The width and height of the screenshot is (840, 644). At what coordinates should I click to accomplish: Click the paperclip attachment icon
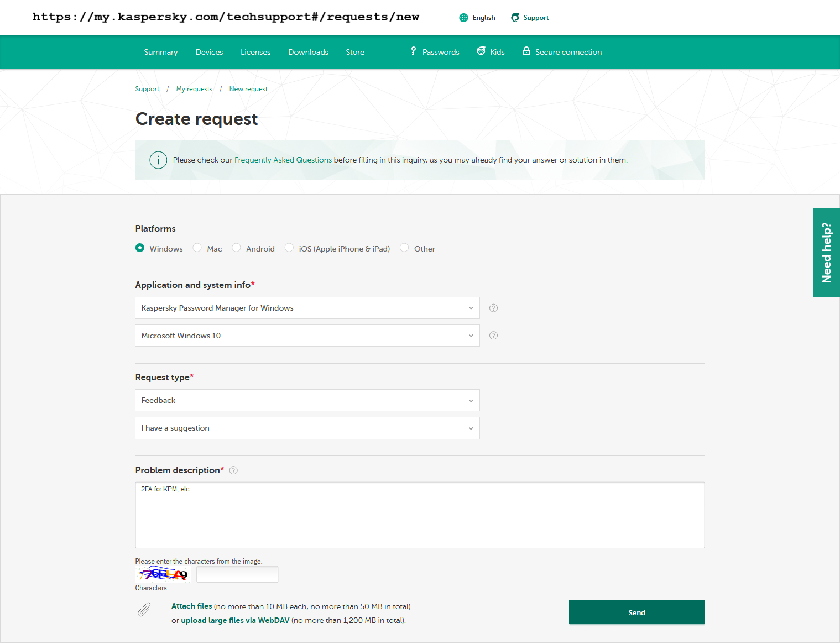[x=144, y=610]
